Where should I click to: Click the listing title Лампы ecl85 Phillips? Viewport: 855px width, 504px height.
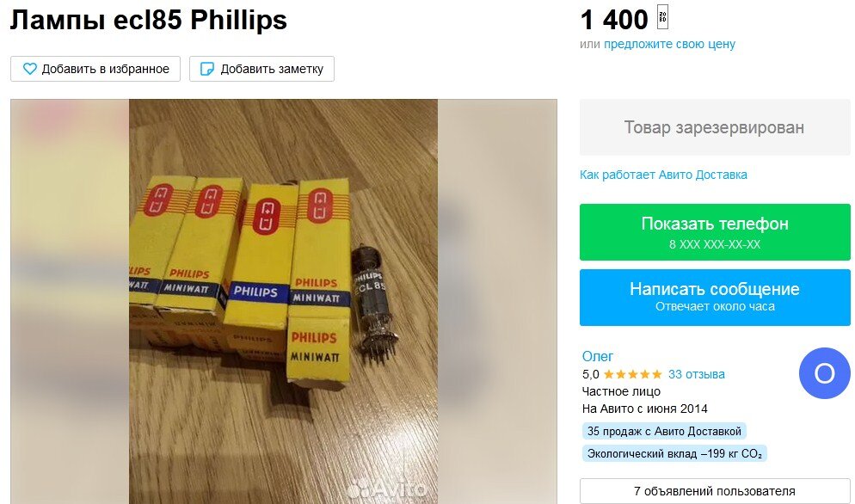148,20
